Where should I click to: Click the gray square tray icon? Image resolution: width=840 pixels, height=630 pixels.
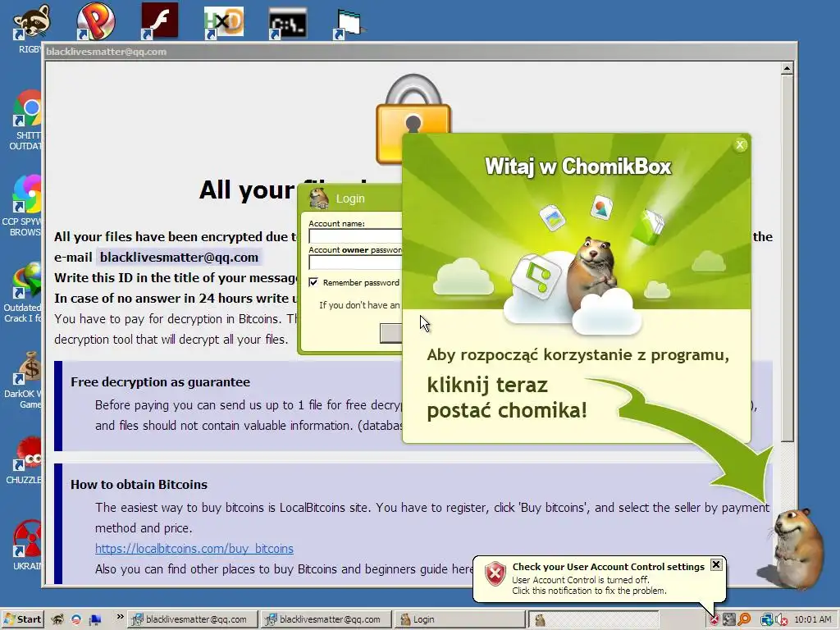(729, 619)
